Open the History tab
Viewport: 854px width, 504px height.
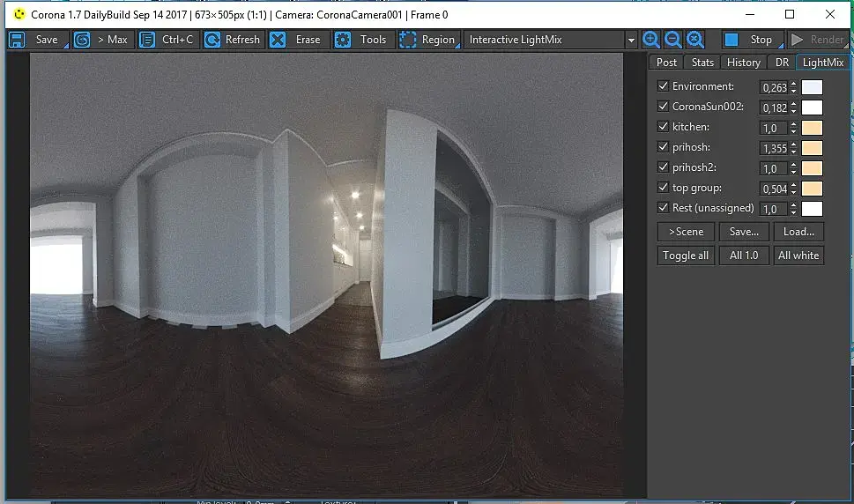744,62
